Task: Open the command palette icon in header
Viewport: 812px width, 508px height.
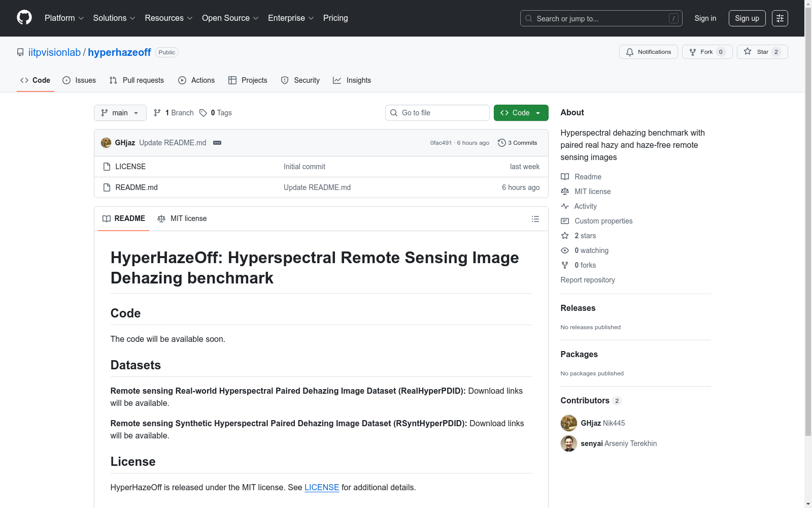Action: coord(780,18)
